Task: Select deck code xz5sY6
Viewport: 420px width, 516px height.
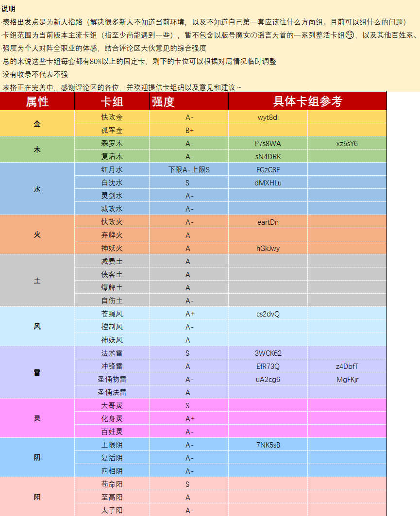Action: click(x=347, y=144)
